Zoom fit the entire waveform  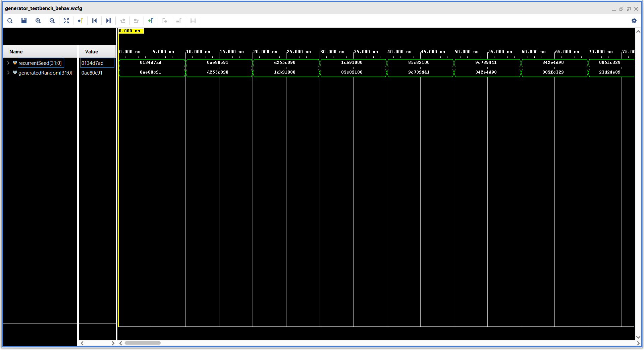point(66,21)
